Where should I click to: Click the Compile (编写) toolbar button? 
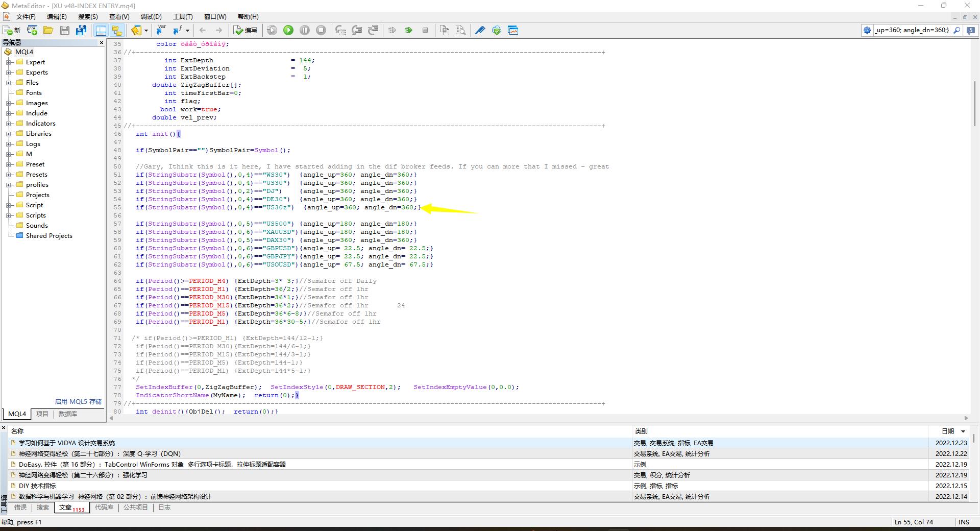[246, 31]
